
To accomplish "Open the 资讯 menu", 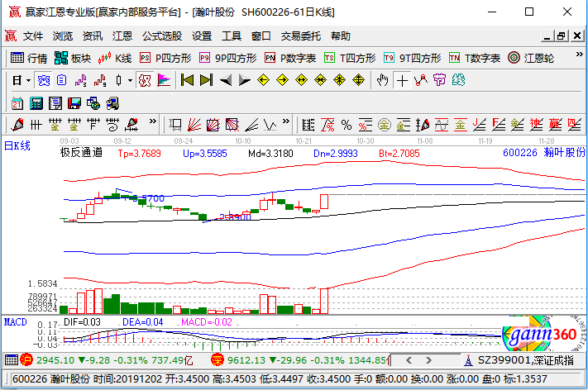I will click(93, 36).
